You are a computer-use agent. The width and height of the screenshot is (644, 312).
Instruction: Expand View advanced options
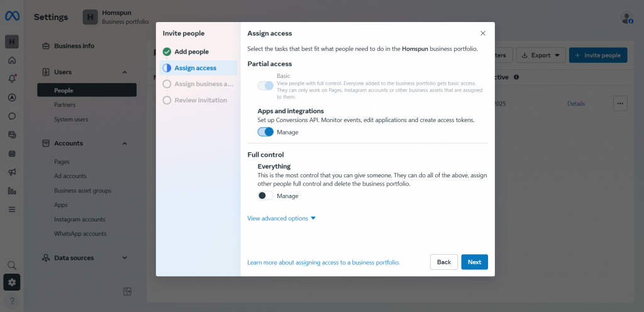(281, 218)
